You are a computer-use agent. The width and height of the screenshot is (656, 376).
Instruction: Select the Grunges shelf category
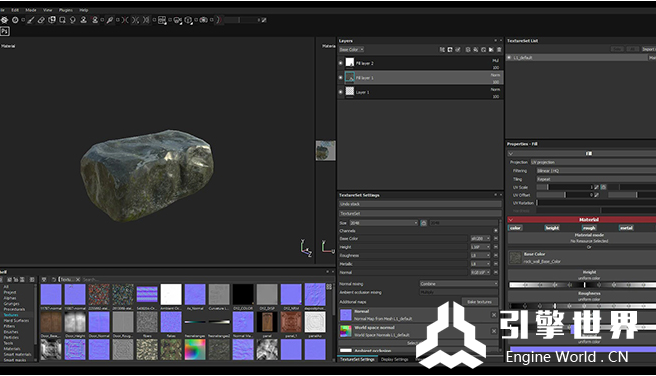(x=11, y=304)
